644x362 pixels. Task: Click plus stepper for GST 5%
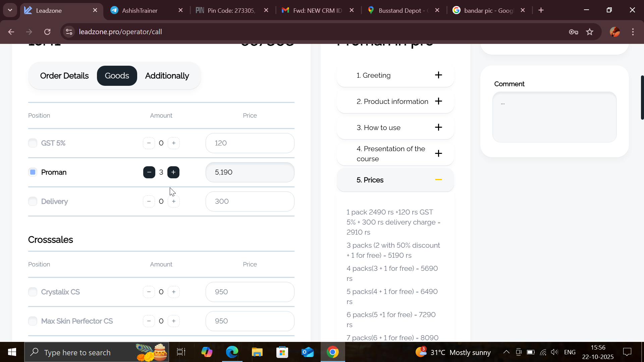[173, 143]
